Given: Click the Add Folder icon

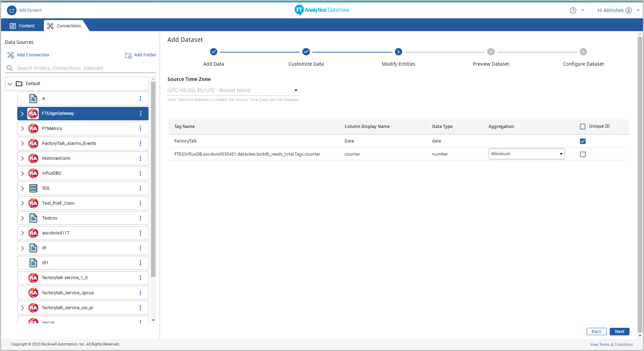Looking at the screenshot, I should [x=128, y=55].
